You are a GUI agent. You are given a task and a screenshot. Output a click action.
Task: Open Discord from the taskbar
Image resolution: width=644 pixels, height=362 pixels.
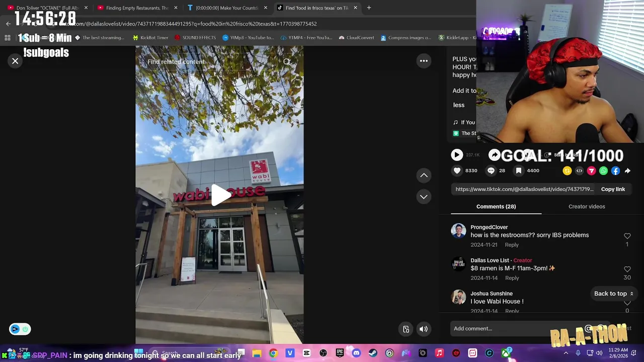[356, 353]
